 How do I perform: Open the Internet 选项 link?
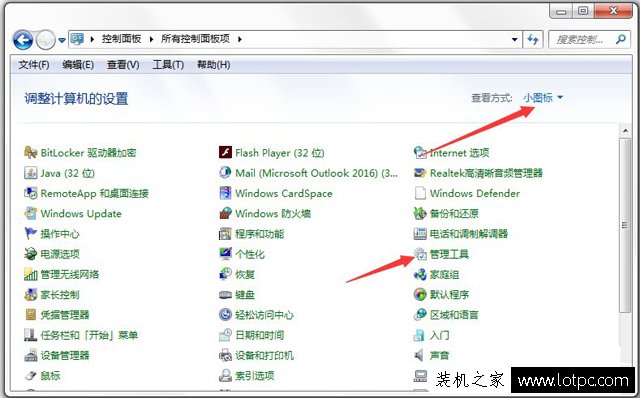coord(460,153)
